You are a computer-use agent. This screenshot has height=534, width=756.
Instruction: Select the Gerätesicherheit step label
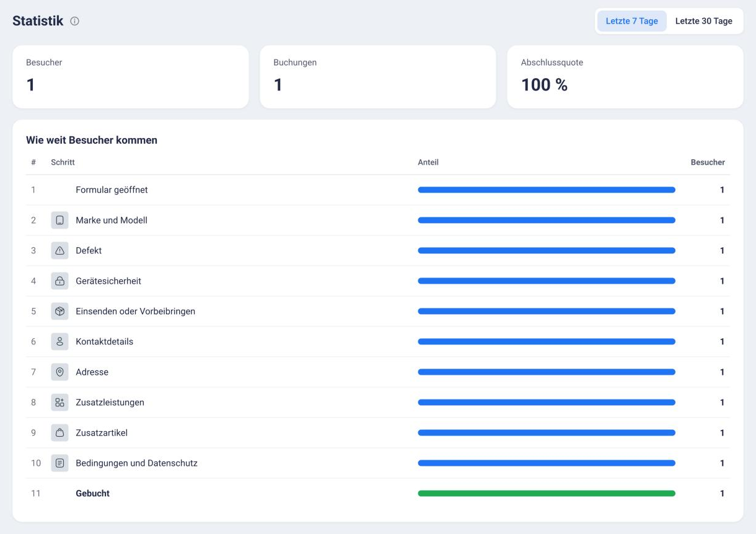(108, 281)
